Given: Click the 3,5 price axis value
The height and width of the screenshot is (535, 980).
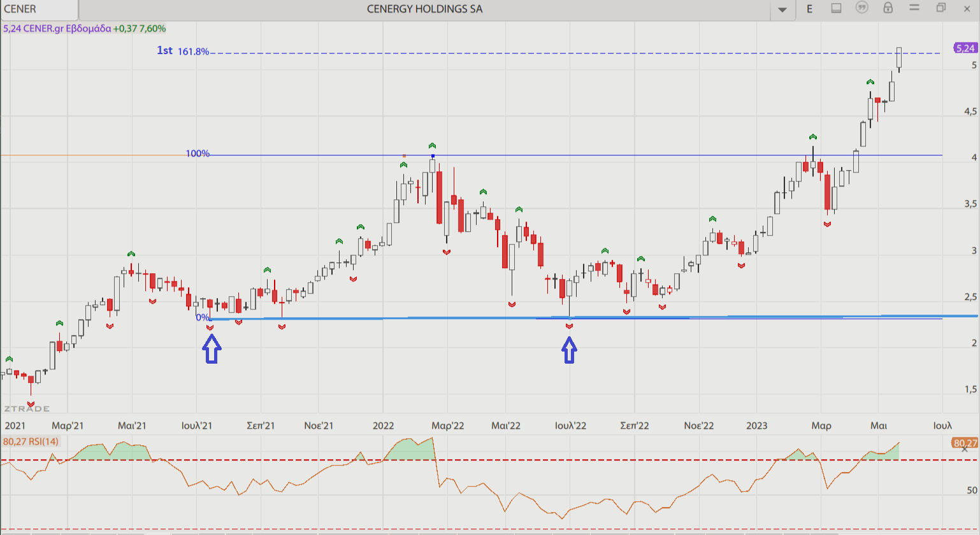Looking at the screenshot, I should (970, 204).
